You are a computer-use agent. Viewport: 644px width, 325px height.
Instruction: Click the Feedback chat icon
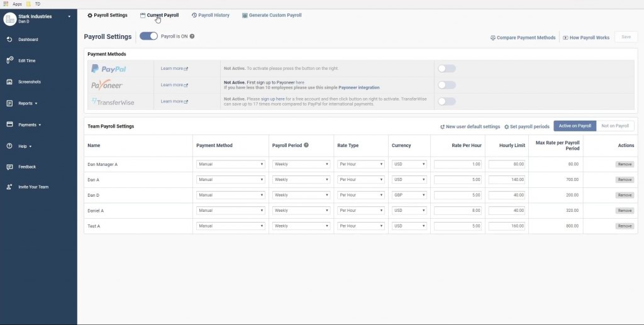[9, 167]
